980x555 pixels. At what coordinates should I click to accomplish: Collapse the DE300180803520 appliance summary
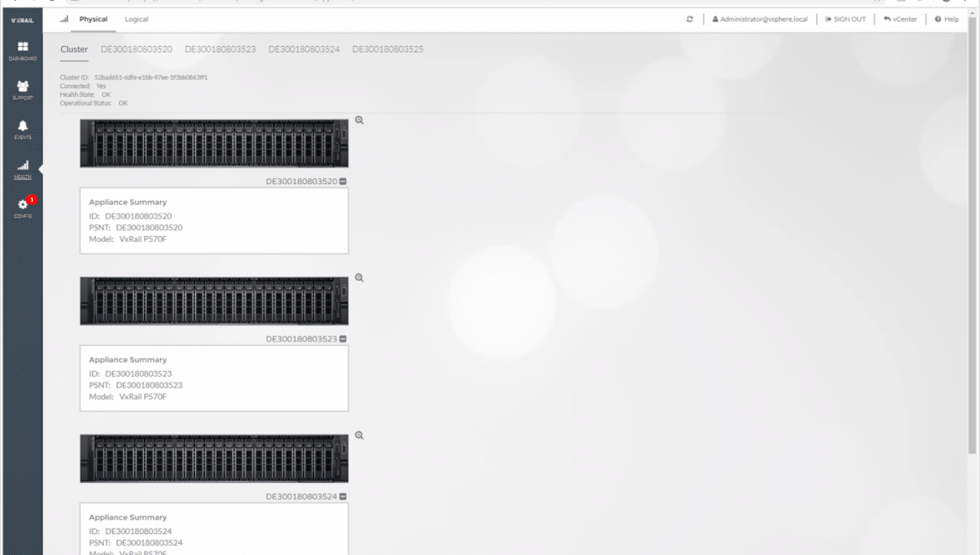pyautogui.click(x=343, y=181)
